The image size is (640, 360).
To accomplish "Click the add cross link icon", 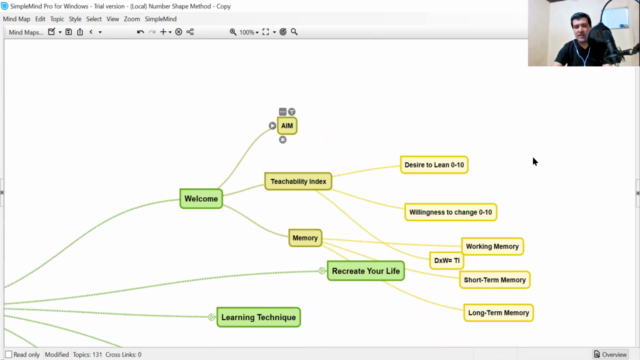I will click(190, 32).
